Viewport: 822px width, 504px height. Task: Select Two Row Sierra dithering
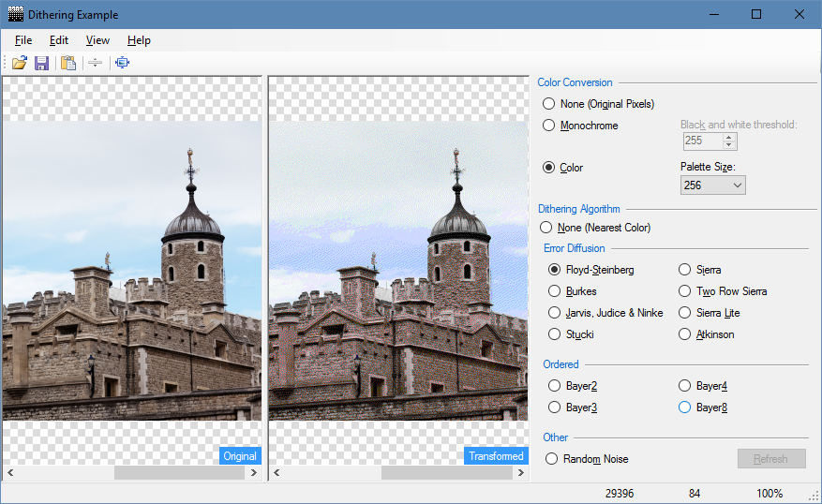click(723, 291)
